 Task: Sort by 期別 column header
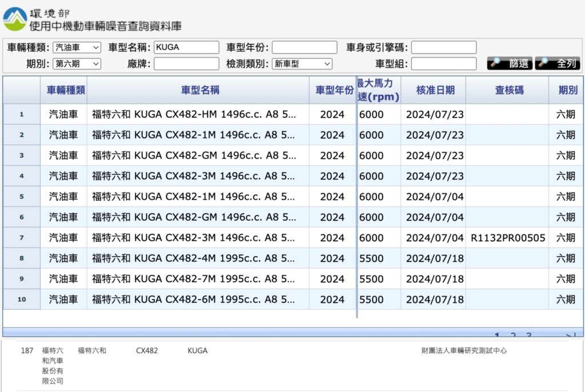[x=566, y=90]
